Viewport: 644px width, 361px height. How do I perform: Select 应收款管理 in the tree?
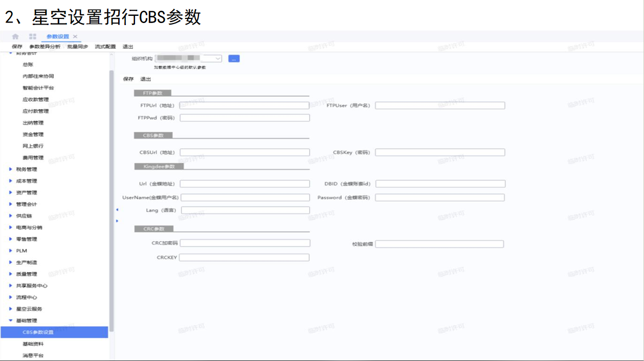pyautogui.click(x=35, y=100)
